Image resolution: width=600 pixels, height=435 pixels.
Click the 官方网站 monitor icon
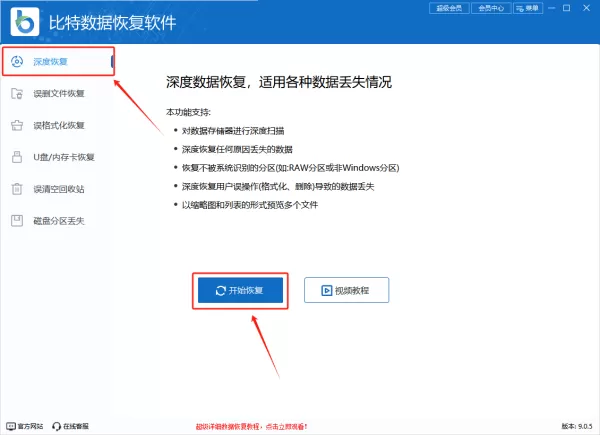pos(11,426)
